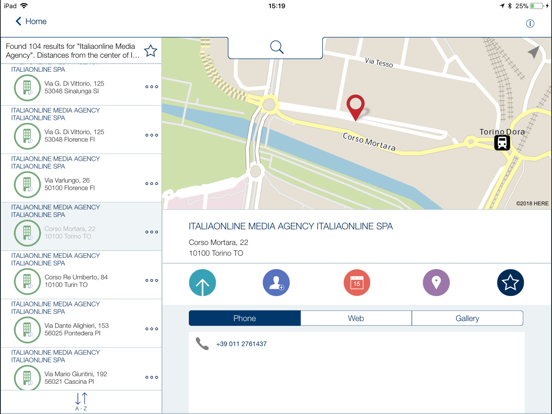Tap the Corso Mortara street label on map
The image size is (552, 414).
[x=369, y=142]
